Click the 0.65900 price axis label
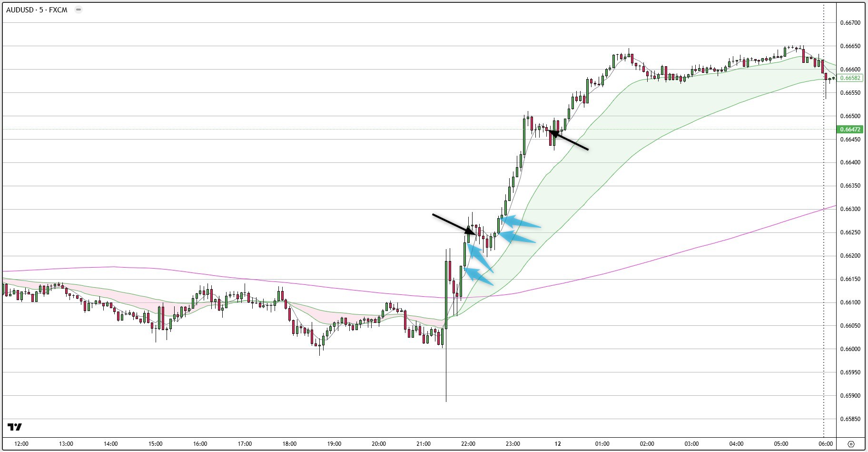The width and height of the screenshot is (868, 452). [x=850, y=396]
